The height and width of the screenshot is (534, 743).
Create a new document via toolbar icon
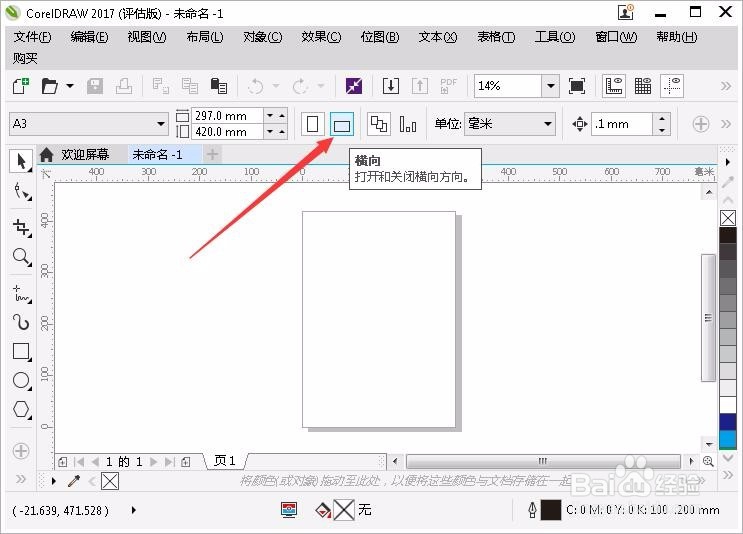21,86
